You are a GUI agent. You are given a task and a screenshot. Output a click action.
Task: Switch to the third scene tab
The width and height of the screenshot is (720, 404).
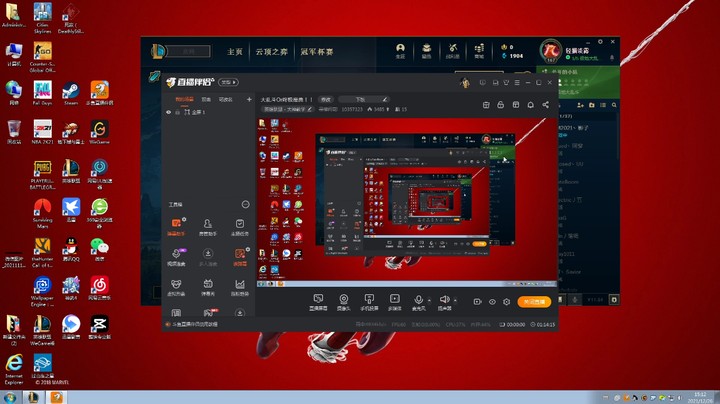tap(225, 99)
